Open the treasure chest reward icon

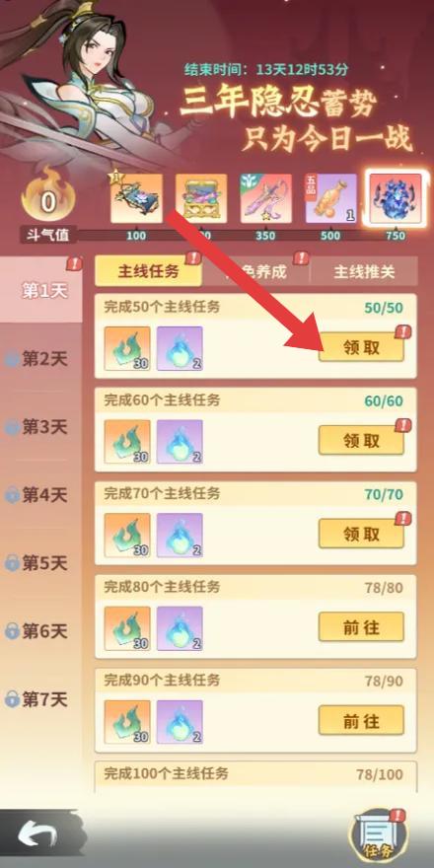click(201, 198)
